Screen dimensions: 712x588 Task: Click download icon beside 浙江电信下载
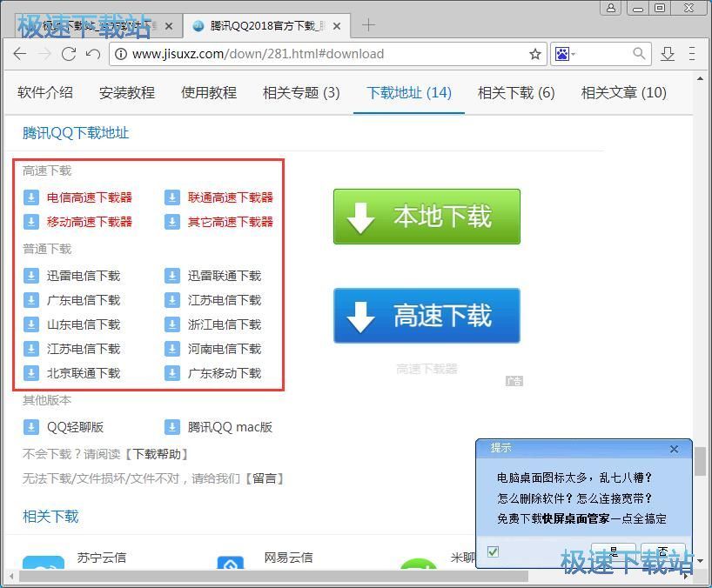(172, 324)
